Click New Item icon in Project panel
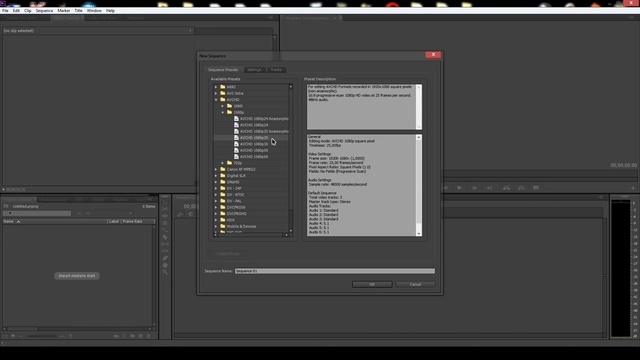This screenshot has width=640, height=360. [x=140, y=336]
